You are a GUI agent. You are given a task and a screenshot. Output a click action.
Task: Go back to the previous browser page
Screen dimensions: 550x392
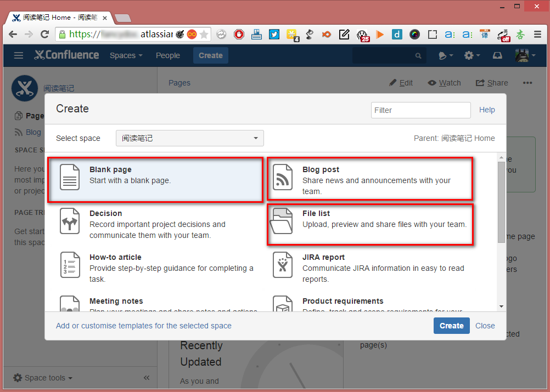pyautogui.click(x=13, y=35)
